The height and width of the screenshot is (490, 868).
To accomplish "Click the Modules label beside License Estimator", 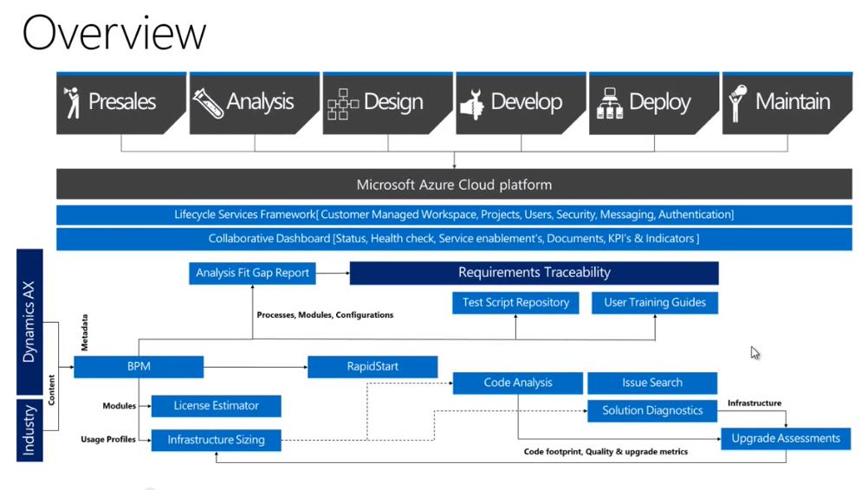I will 119,406.
